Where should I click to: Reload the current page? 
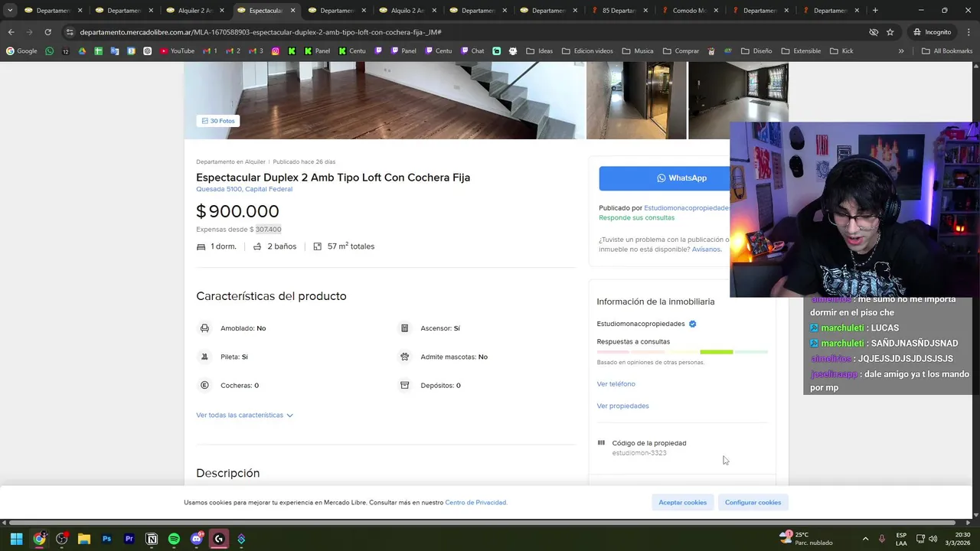pos(47,32)
